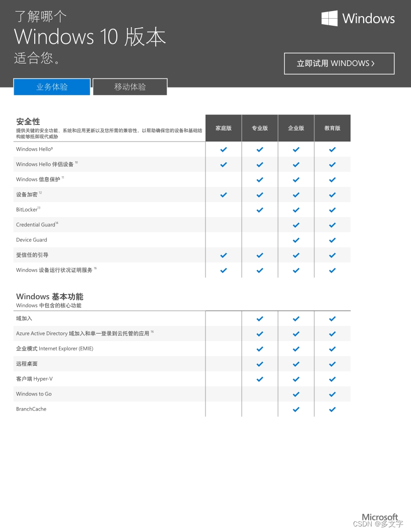Click BranchCache checkmark under 教育版
Viewport: 411px width, 532px height.
(x=332, y=409)
